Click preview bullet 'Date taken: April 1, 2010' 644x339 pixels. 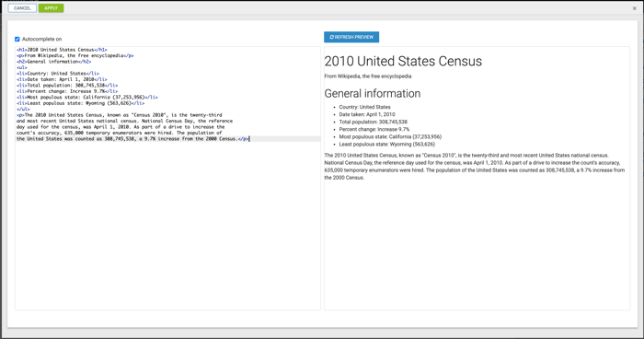click(367, 114)
